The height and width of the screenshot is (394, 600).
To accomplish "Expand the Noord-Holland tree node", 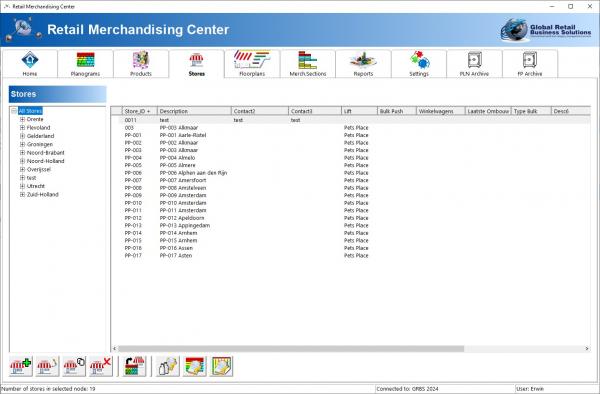I will click(22, 161).
